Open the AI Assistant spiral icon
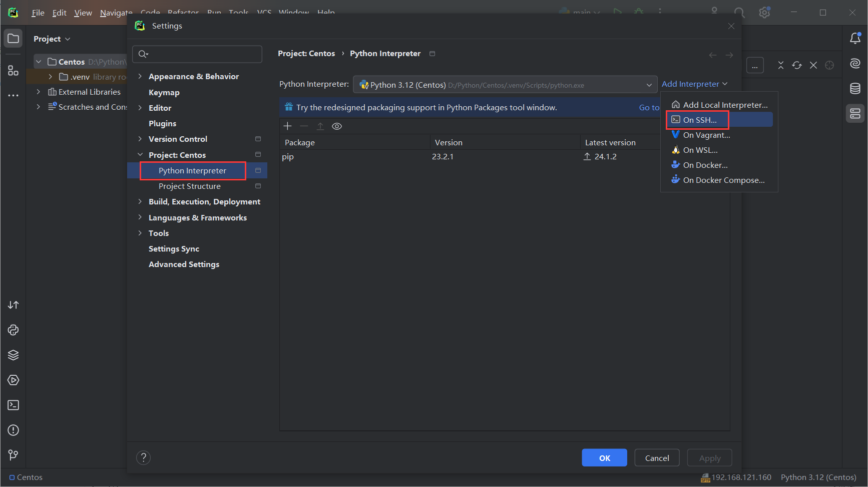Screen dimensions: 868x487 pos(855,64)
